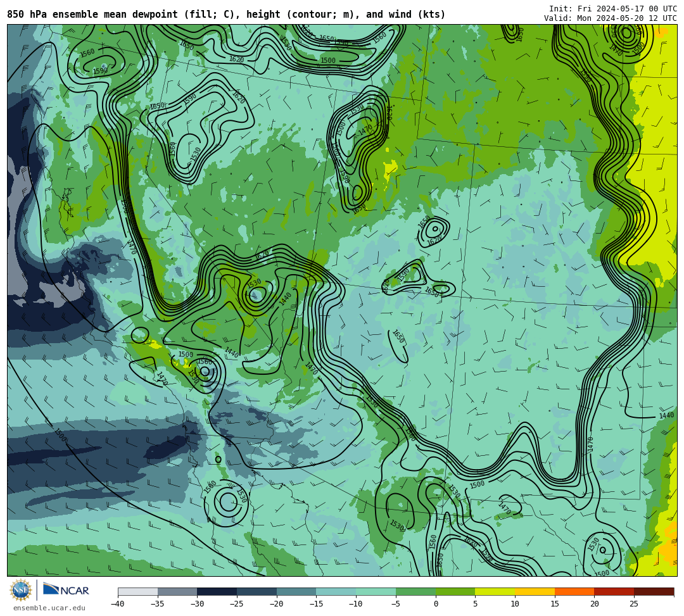Viewport: 684px width, 616px height.
Task: Click the 'Init: Fri 2024-05-17 00 UTC' label
Action: [613, 9]
